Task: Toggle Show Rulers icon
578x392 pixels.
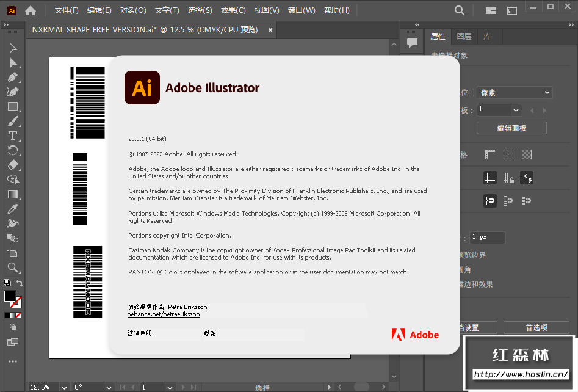Action: [x=489, y=154]
